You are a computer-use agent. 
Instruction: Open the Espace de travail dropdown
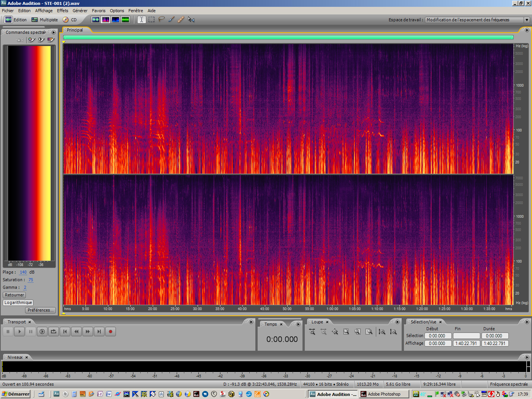[x=526, y=19]
